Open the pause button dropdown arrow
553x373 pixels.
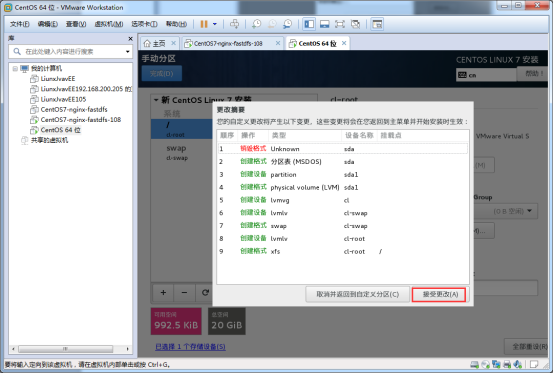pyautogui.click(x=215, y=24)
